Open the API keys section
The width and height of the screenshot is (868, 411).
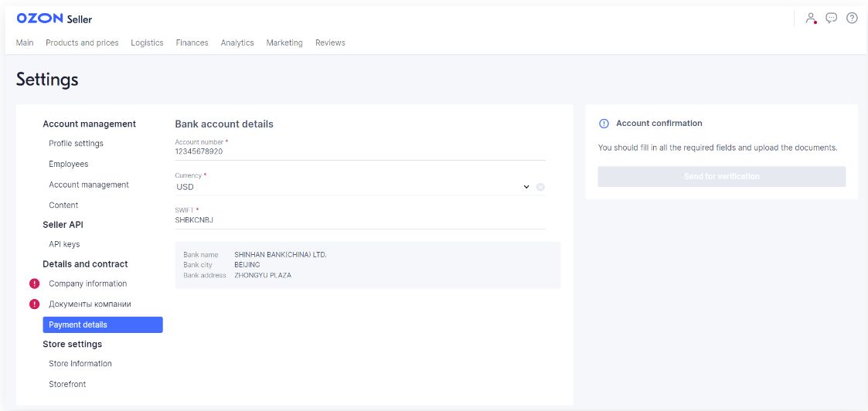click(64, 244)
